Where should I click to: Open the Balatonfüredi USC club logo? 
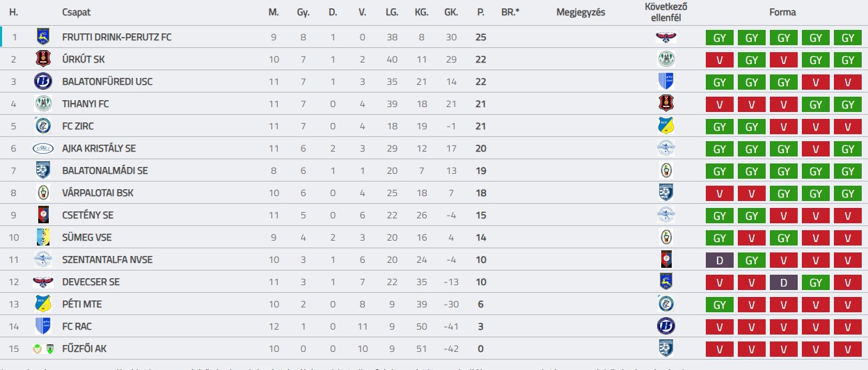tap(43, 81)
